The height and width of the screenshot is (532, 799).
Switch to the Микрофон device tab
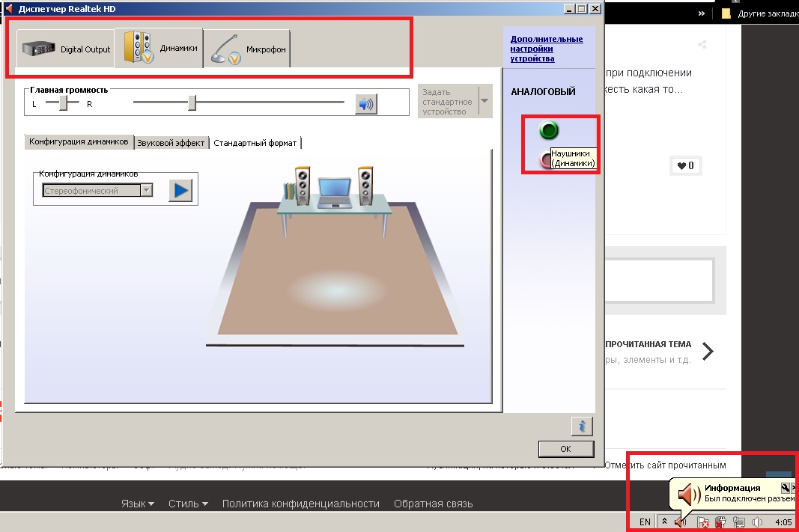pyautogui.click(x=248, y=49)
